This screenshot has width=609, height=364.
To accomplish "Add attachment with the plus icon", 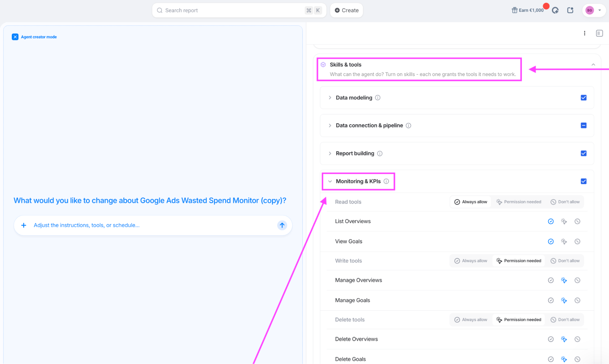I will (x=23, y=225).
